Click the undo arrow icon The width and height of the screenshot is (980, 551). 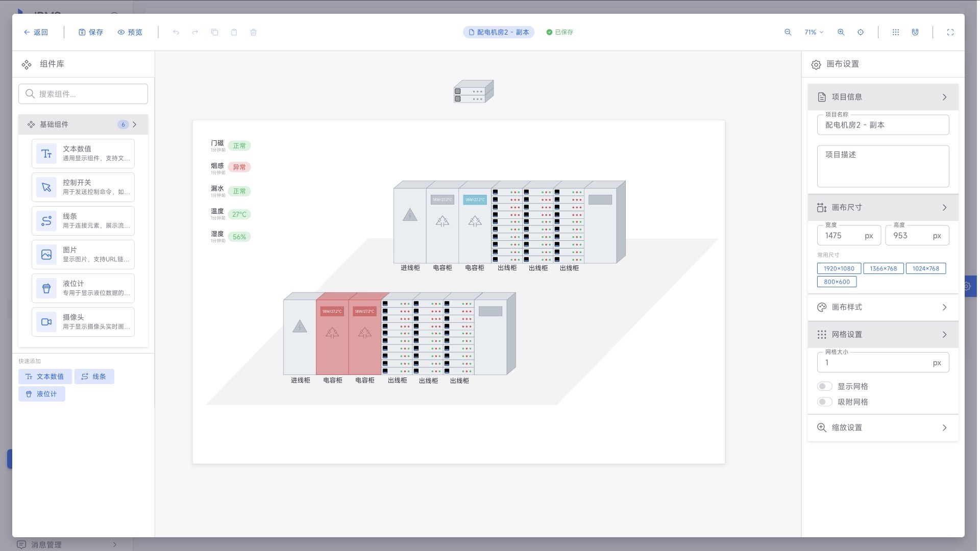[x=176, y=32]
